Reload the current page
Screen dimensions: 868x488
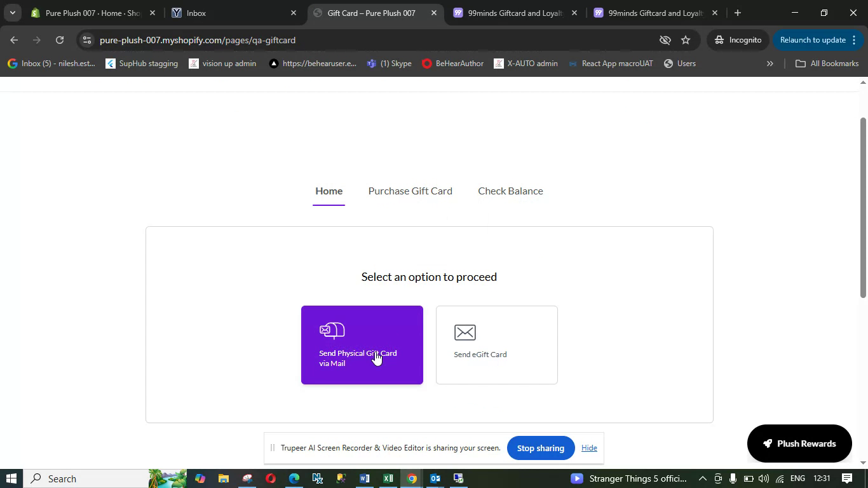pos(59,40)
